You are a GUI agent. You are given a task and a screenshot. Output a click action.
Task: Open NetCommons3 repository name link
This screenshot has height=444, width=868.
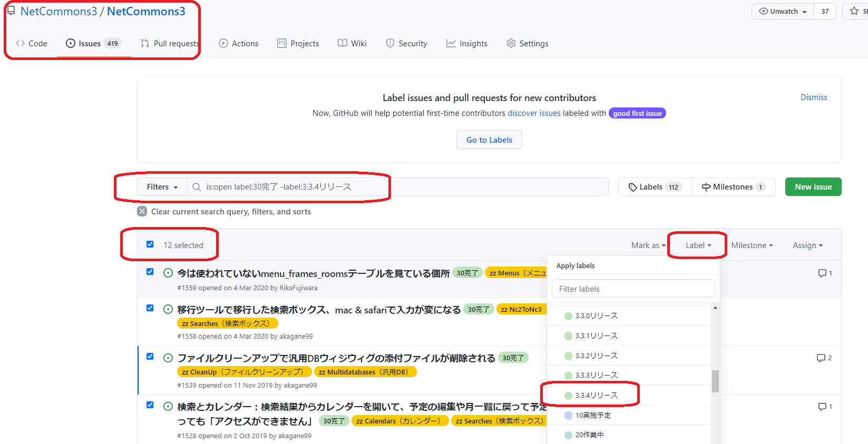(146, 11)
